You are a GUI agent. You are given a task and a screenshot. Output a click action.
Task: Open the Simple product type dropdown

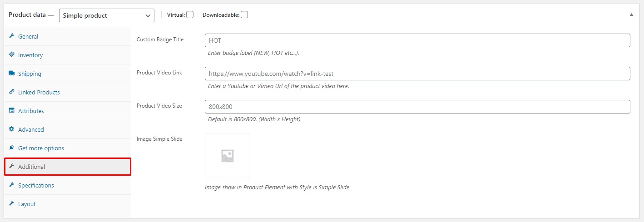tap(107, 15)
